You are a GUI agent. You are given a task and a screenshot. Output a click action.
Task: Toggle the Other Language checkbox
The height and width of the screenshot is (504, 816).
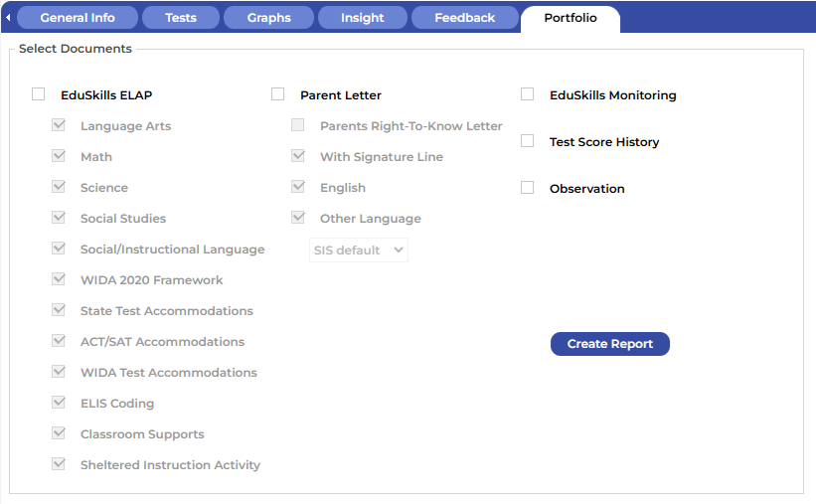298,219
